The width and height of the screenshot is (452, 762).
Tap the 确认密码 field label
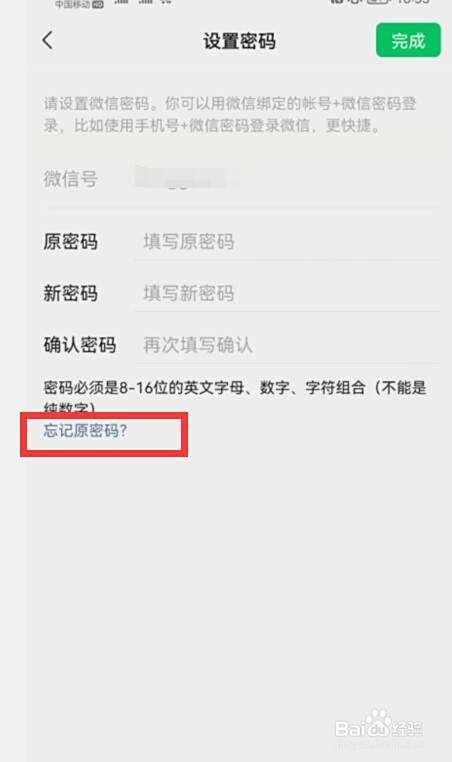(x=80, y=345)
